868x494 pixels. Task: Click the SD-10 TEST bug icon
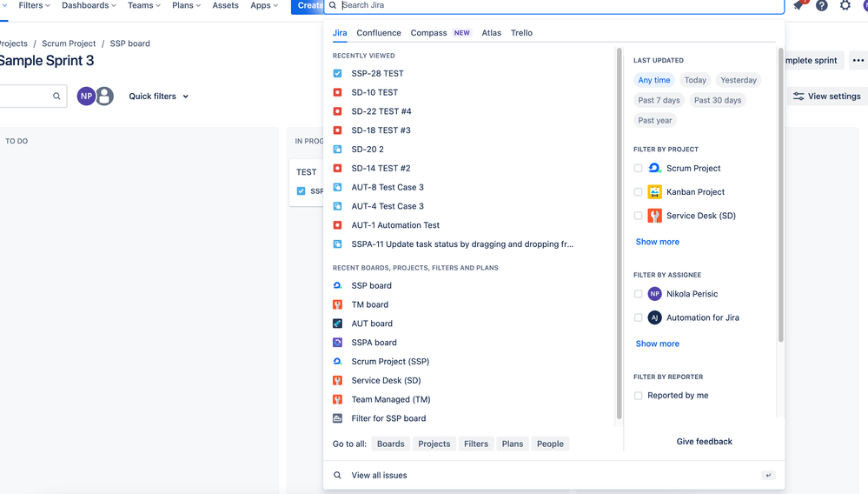[x=338, y=92]
